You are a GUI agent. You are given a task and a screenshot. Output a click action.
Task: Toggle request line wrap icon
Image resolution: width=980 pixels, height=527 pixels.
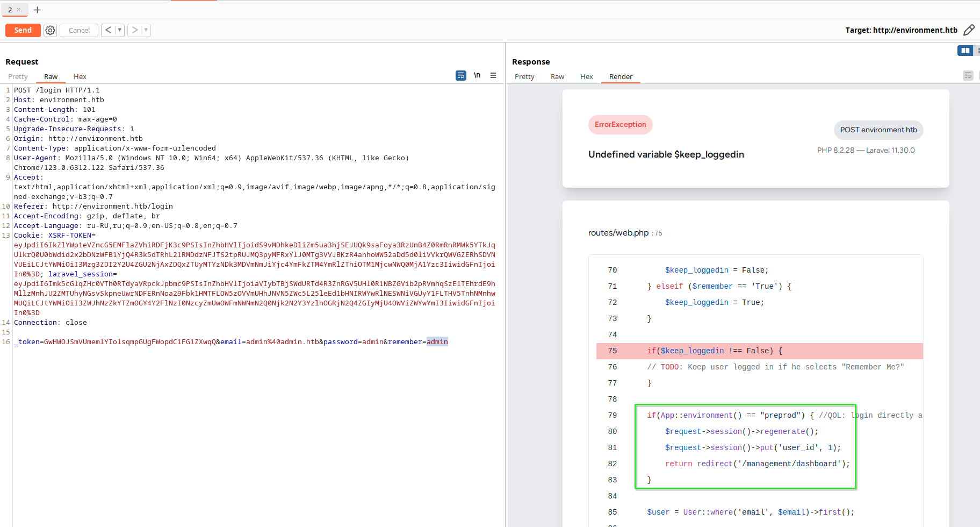pyautogui.click(x=461, y=75)
